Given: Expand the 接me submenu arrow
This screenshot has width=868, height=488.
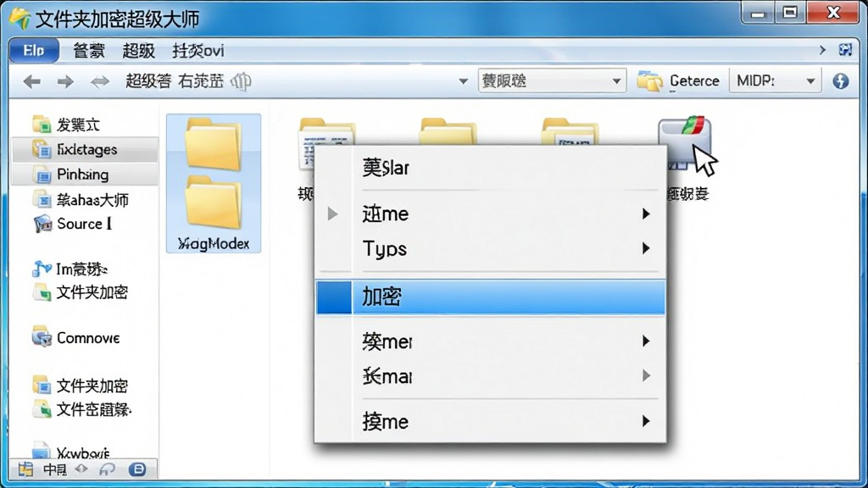Looking at the screenshot, I should pyautogui.click(x=645, y=421).
